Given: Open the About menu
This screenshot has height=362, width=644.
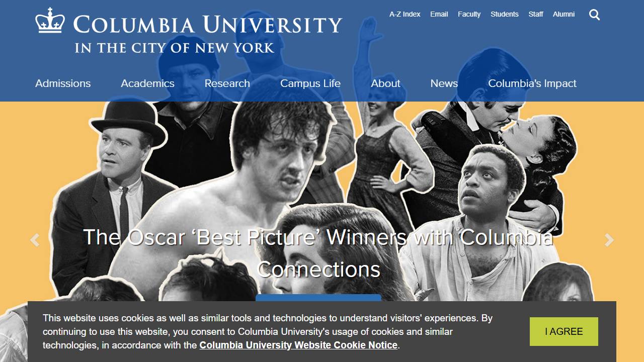Looking at the screenshot, I should [x=385, y=83].
